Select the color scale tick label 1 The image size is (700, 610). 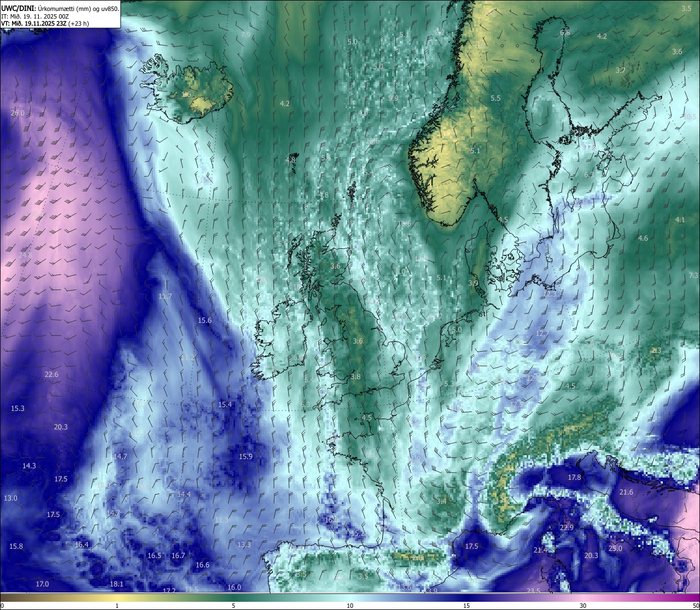tap(117, 606)
